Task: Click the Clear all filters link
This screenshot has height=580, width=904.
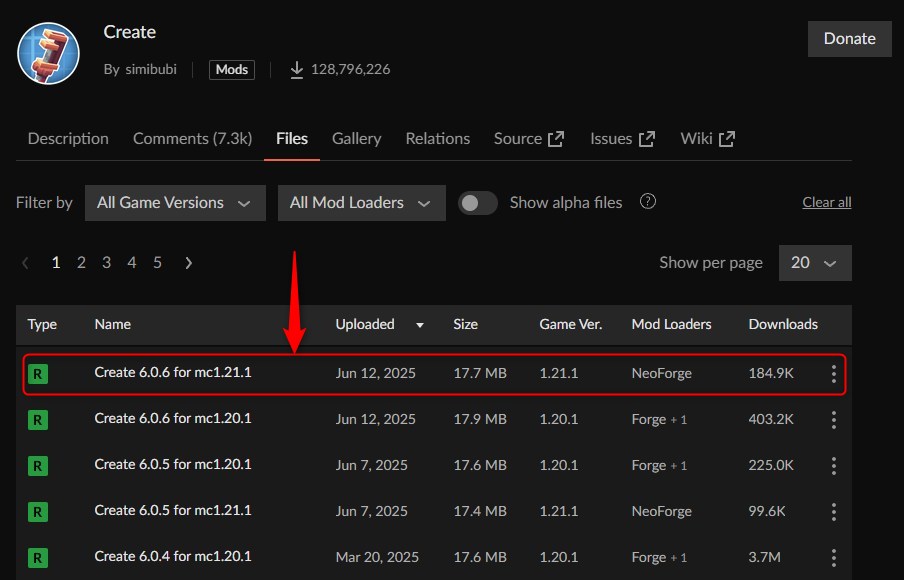Action: point(827,202)
